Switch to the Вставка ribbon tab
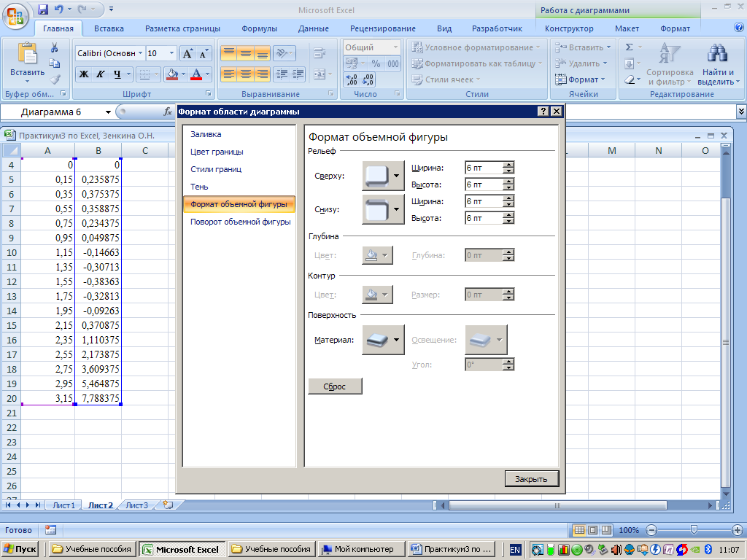747x560 pixels. pyautogui.click(x=109, y=28)
